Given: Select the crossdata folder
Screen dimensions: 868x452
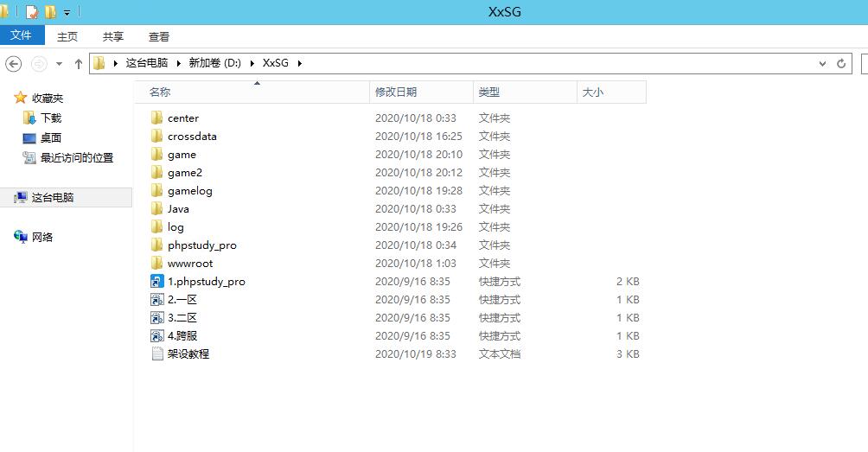Looking at the screenshot, I should 191,137.
